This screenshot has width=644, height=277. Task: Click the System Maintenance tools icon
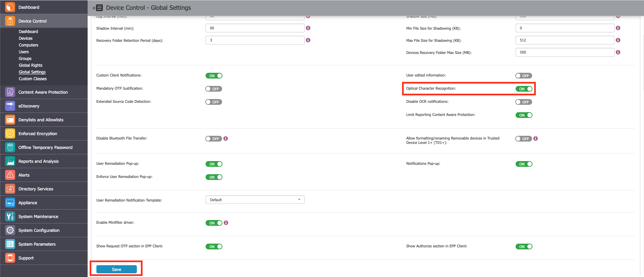click(x=10, y=216)
